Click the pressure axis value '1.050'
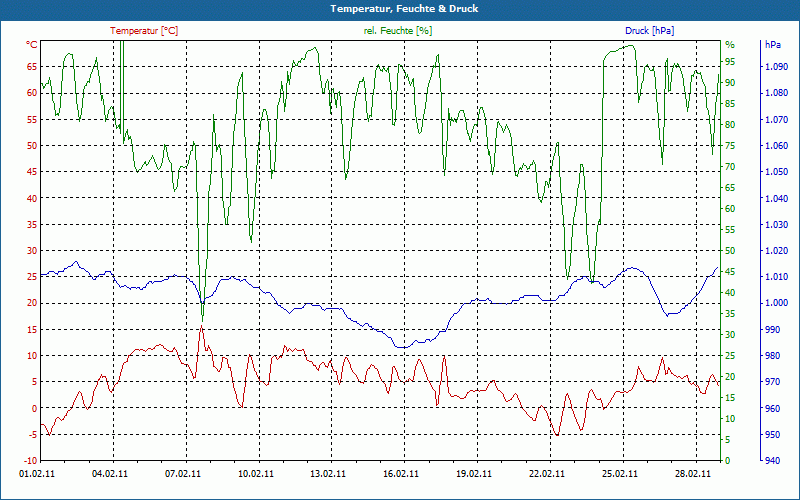 pyautogui.click(x=777, y=172)
